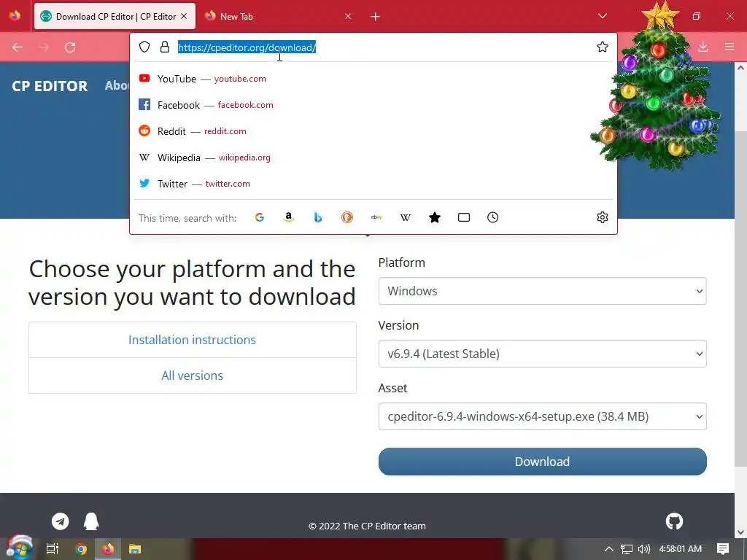The width and height of the screenshot is (747, 560).
Task: Reload the current page
Action: pyautogui.click(x=70, y=47)
